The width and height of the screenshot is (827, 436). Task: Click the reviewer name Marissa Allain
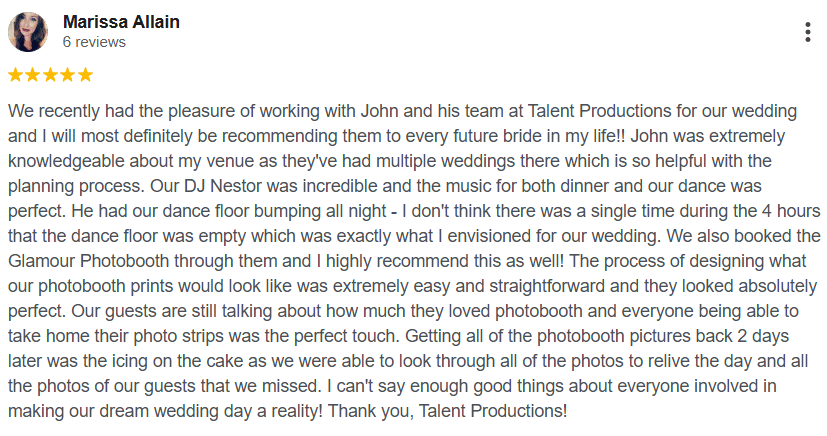[121, 21]
